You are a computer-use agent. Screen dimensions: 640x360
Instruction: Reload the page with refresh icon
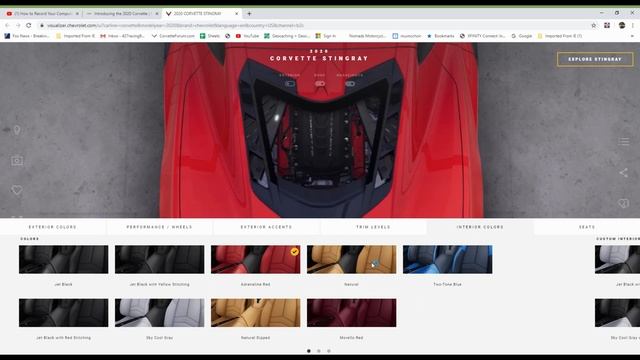[29, 25]
